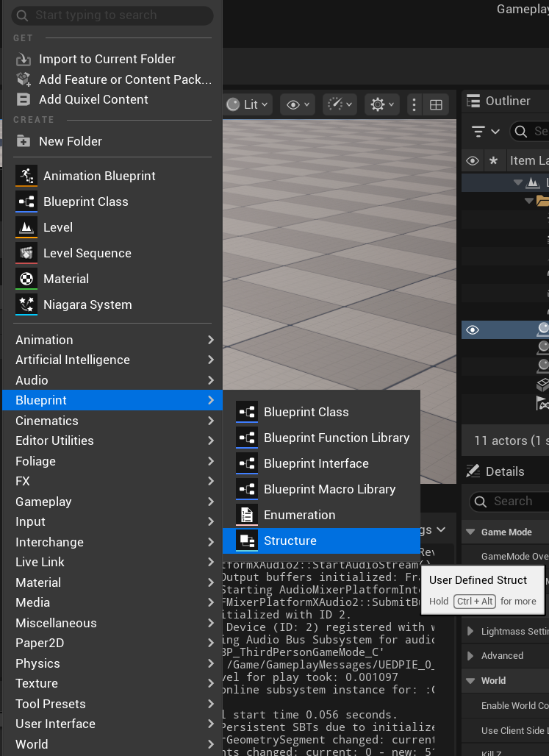The image size is (549, 756).
Task: Click the Details search magnifier icon
Action: tap(481, 502)
